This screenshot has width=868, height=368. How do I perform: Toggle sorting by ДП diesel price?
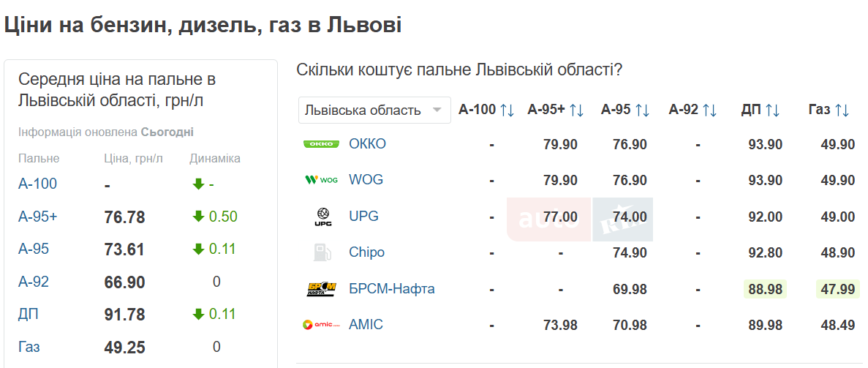point(772,110)
